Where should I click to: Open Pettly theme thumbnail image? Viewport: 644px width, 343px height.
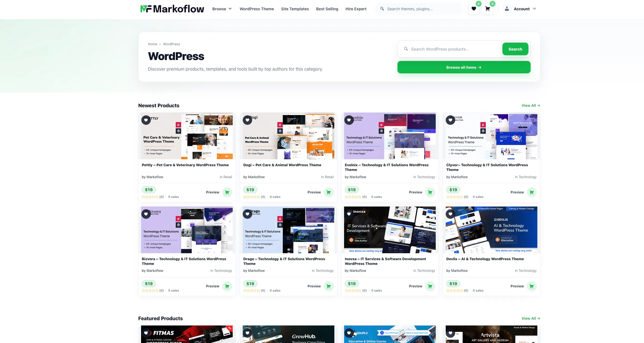pyautogui.click(x=187, y=136)
